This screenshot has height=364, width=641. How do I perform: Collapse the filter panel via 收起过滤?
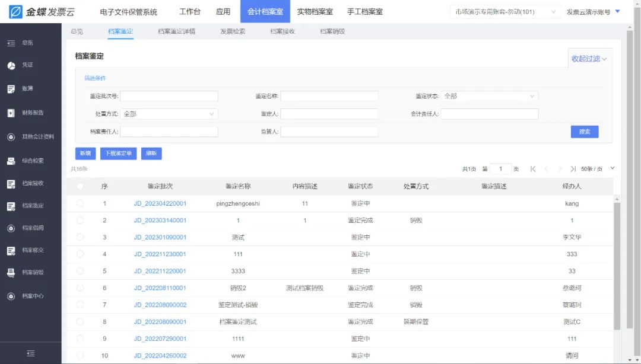click(589, 59)
